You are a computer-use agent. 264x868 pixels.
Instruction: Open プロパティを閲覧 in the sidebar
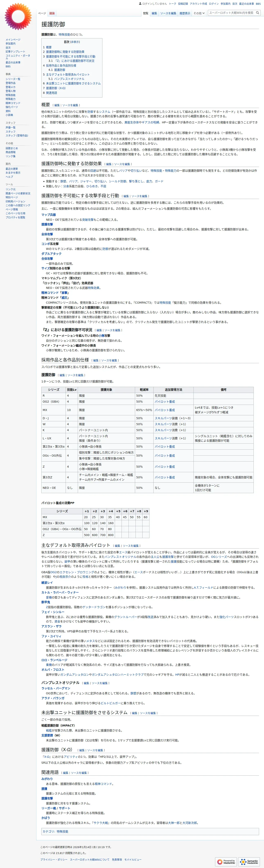(x=15, y=218)
